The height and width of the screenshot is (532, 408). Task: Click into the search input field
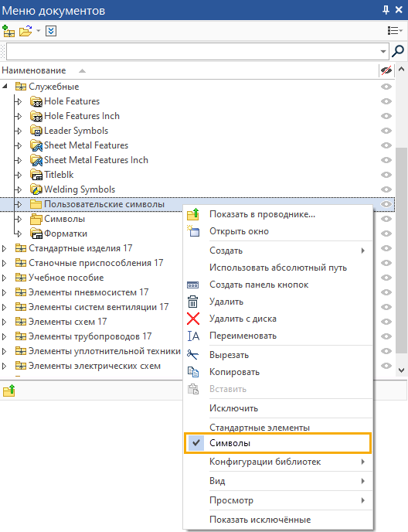point(192,52)
